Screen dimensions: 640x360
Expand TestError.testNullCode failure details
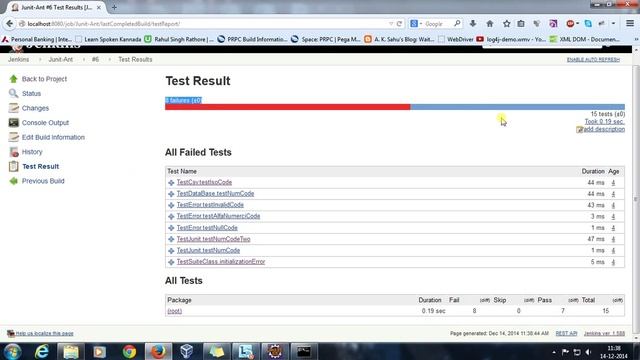pos(171,228)
